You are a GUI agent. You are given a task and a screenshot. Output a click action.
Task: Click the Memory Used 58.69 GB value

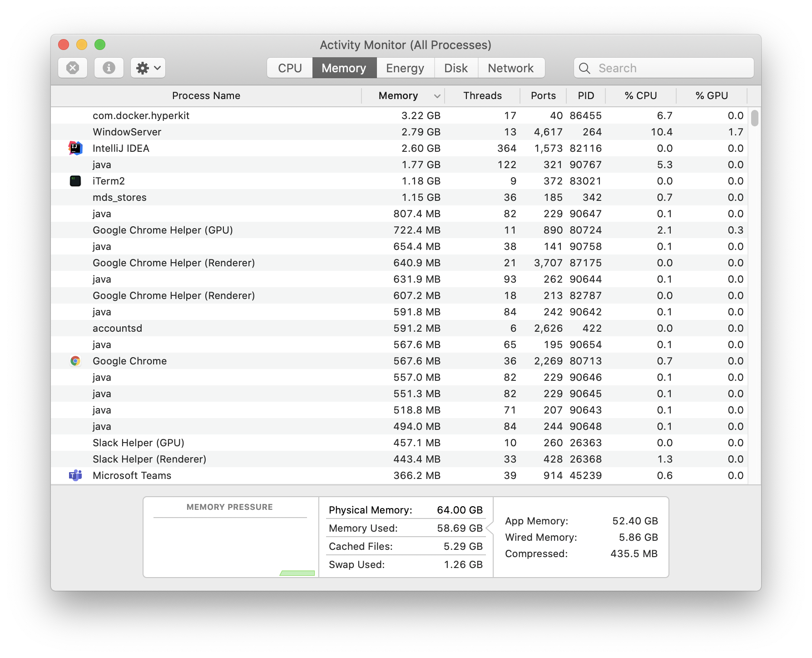pos(460,528)
